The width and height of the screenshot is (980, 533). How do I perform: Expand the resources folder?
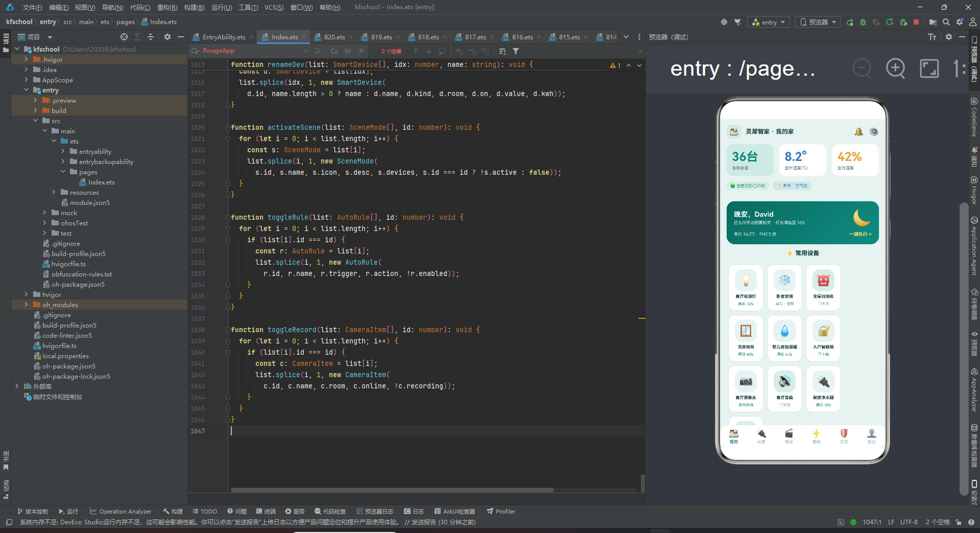click(x=54, y=192)
